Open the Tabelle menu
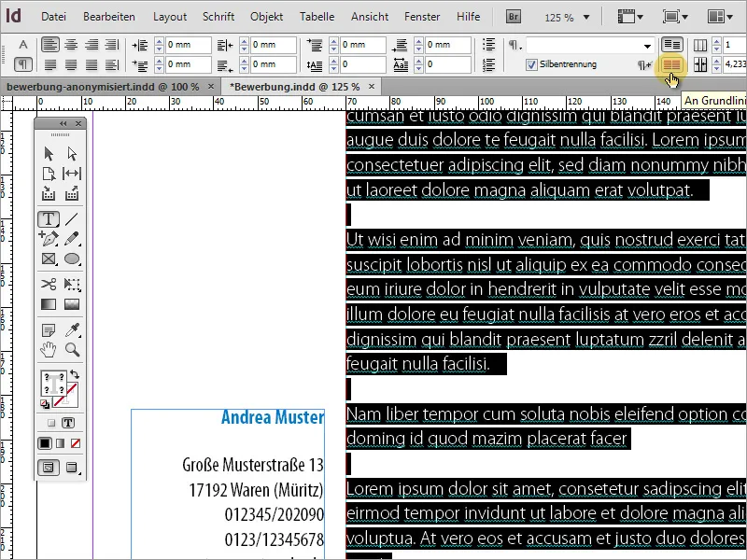This screenshot has width=747, height=560. coord(317,17)
